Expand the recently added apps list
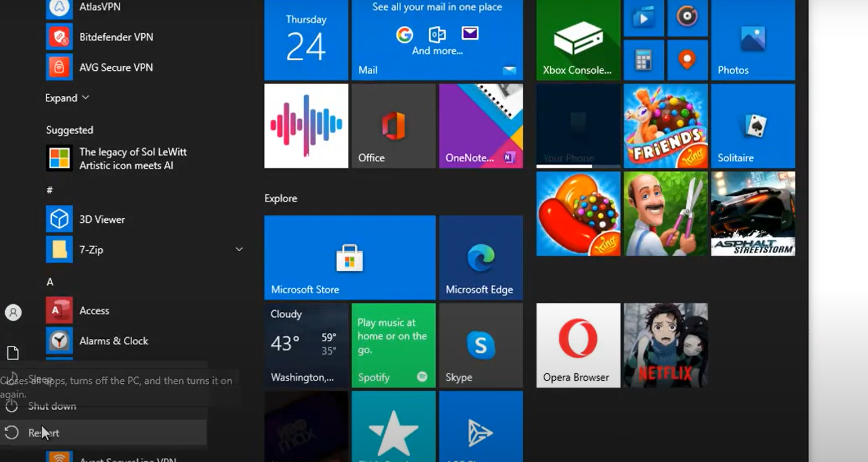This screenshot has width=868, height=462. pos(67,98)
